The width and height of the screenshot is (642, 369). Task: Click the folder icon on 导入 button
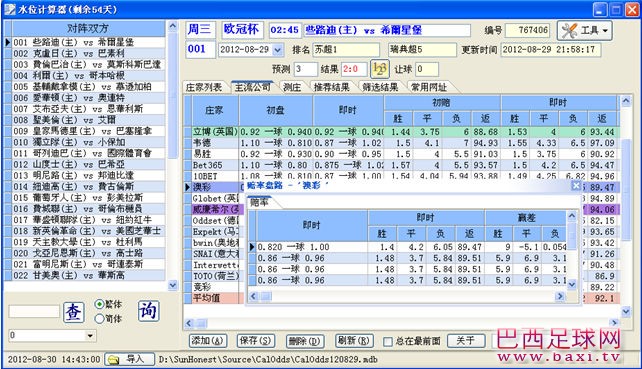[x=113, y=360]
